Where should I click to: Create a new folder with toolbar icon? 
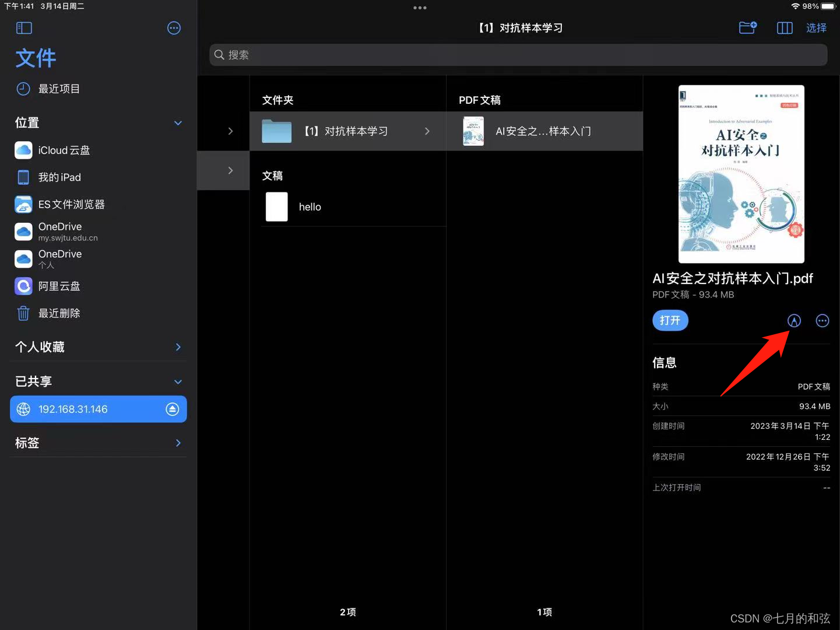748,27
